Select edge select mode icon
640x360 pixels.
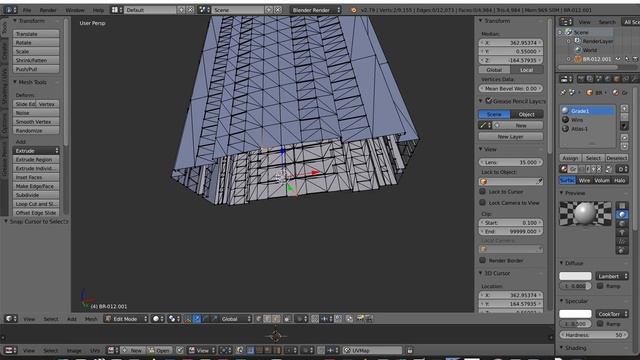[x=267, y=319]
